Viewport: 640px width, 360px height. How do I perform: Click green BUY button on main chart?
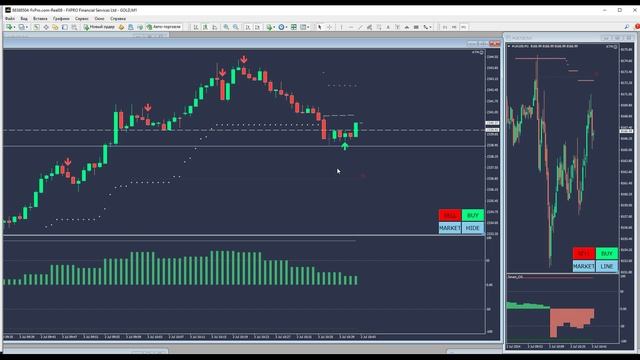(x=473, y=215)
